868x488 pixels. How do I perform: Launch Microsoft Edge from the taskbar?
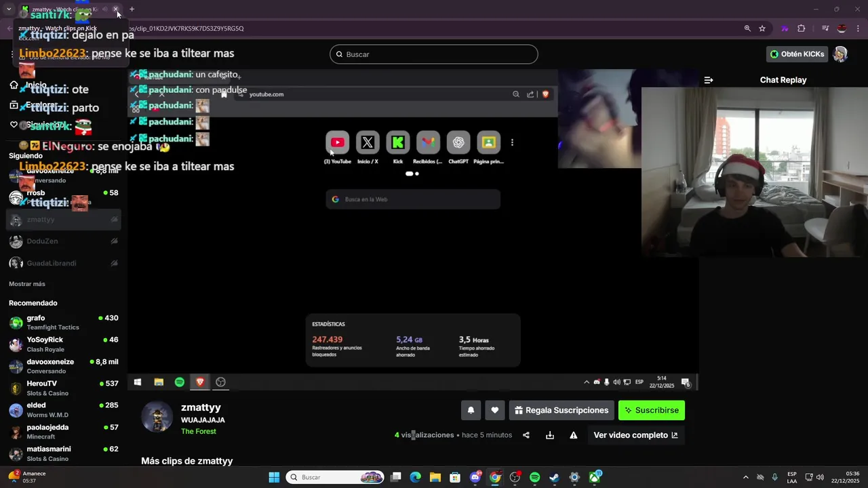[415, 477]
